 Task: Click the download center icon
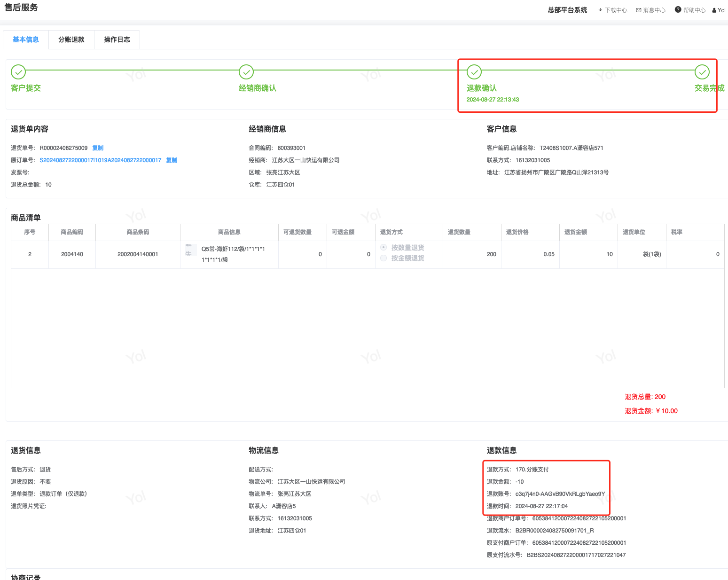pos(600,10)
